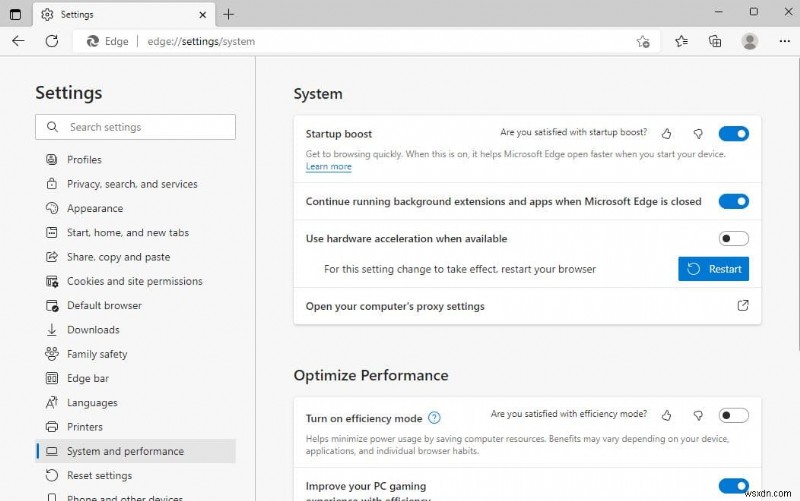Open Settings and more ellipsis menu
800x501 pixels.
tap(785, 41)
